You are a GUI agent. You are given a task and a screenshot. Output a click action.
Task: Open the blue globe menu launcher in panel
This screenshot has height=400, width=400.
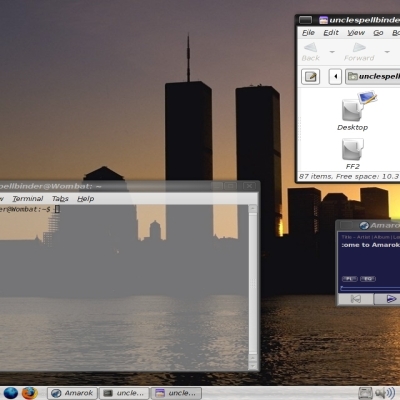pos(10,393)
